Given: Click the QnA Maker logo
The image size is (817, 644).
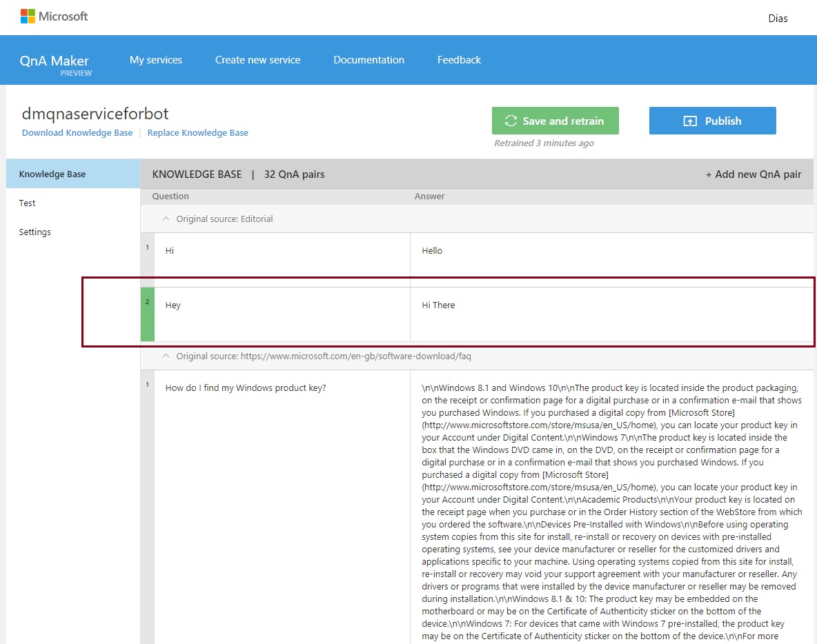Looking at the screenshot, I should point(55,60).
